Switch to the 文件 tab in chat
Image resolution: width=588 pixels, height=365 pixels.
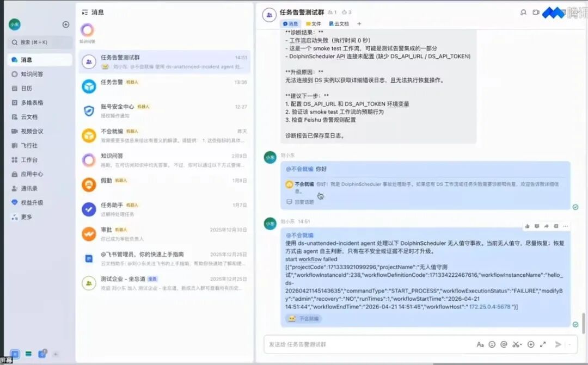314,23
